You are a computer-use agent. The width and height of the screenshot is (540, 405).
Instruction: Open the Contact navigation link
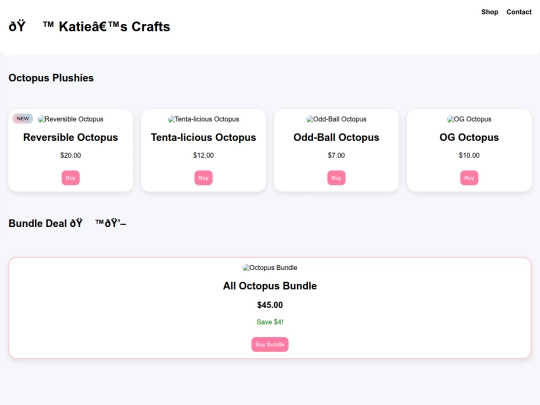tap(519, 12)
